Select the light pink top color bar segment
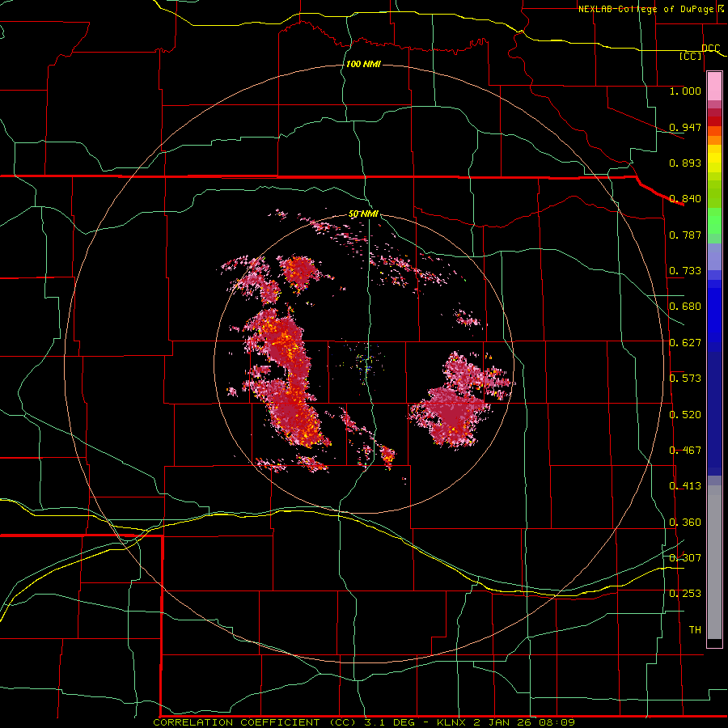The height and width of the screenshot is (728, 728). click(714, 87)
